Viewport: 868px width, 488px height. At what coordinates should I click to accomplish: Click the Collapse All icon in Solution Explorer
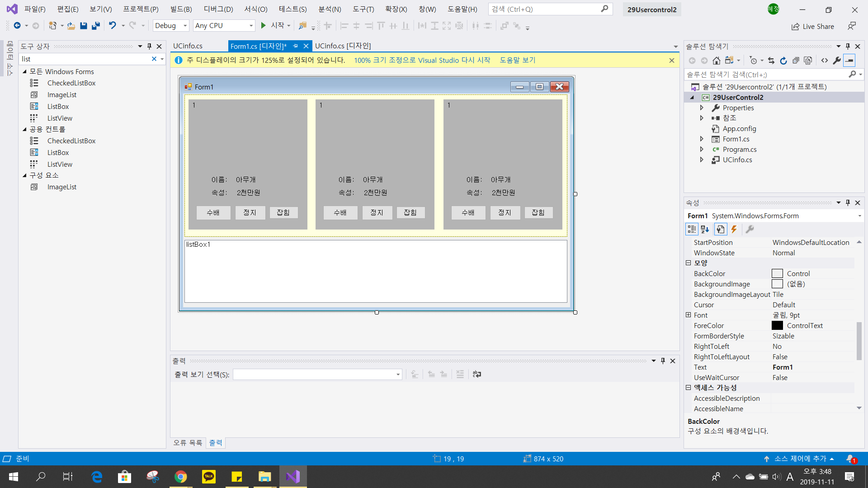click(x=796, y=61)
